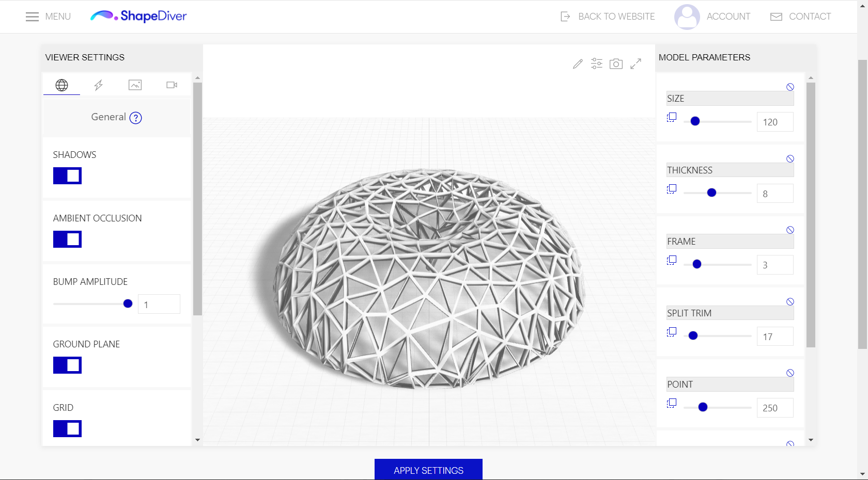Image resolution: width=868 pixels, height=480 pixels.
Task: Turn off the Ground Plane toggle
Action: [67, 365]
